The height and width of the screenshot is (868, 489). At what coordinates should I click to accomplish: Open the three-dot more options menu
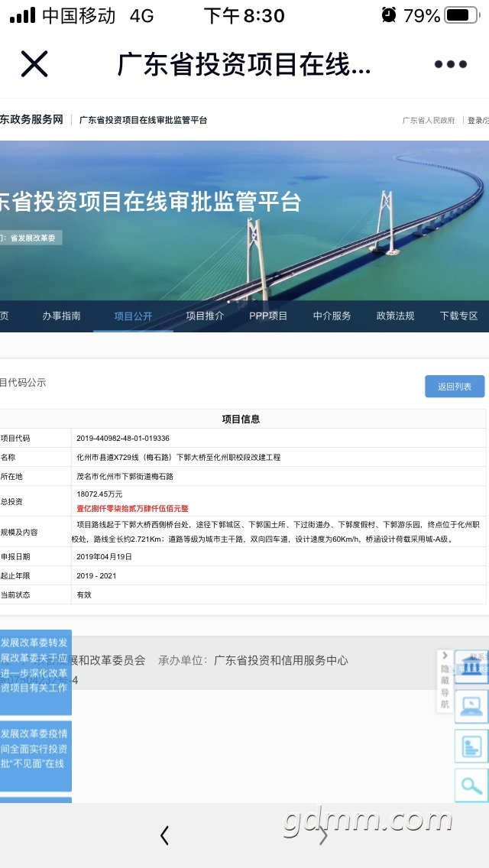pyautogui.click(x=450, y=65)
